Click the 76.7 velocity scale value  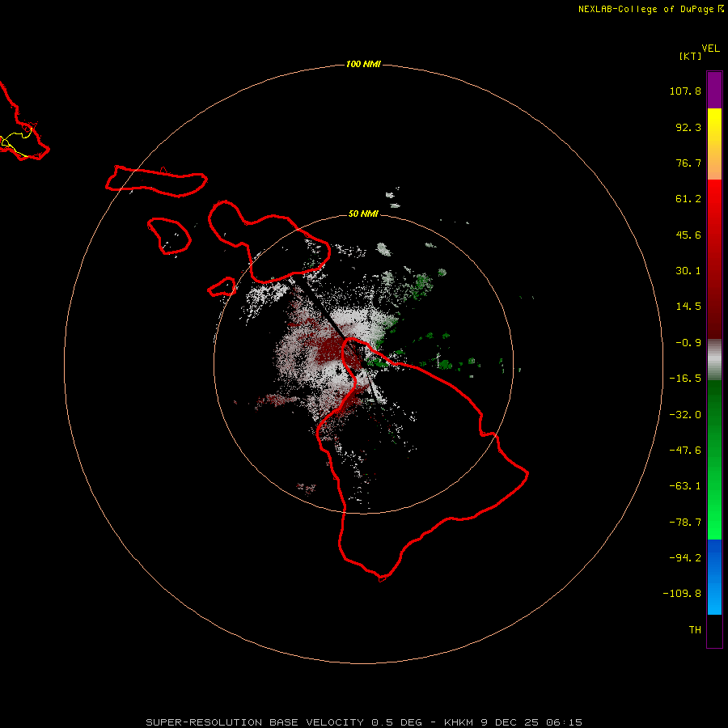(x=688, y=163)
